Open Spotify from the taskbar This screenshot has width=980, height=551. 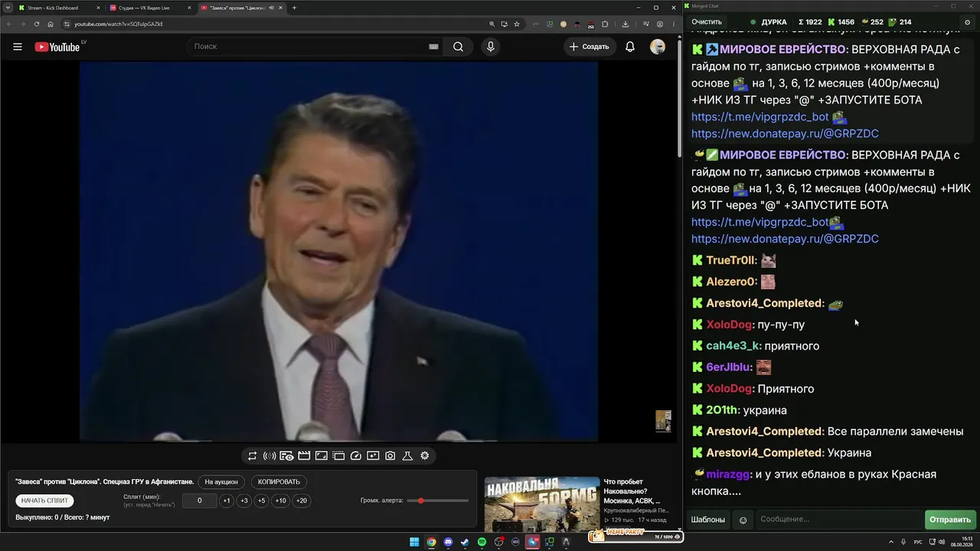(x=482, y=542)
